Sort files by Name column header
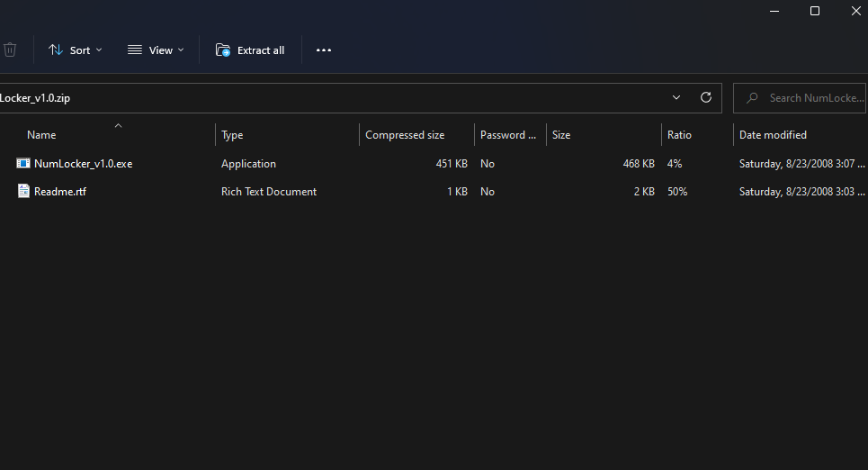868x470 pixels. click(x=41, y=135)
